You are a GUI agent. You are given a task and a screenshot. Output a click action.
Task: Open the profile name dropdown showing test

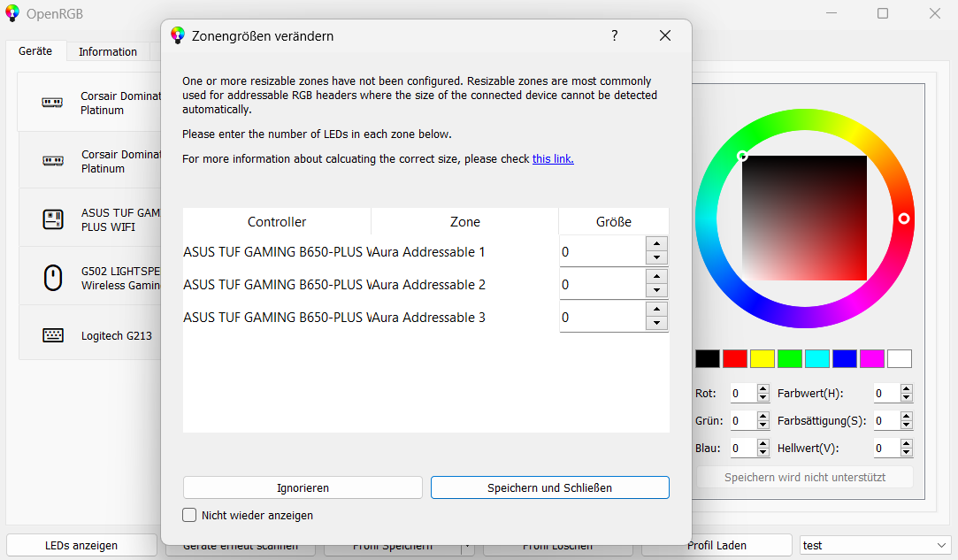pos(875,545)
